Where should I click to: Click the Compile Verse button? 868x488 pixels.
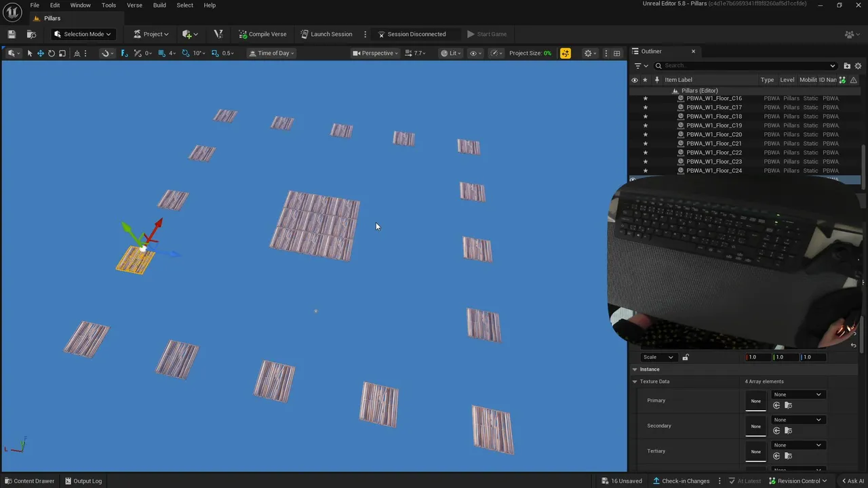[262, 34]
